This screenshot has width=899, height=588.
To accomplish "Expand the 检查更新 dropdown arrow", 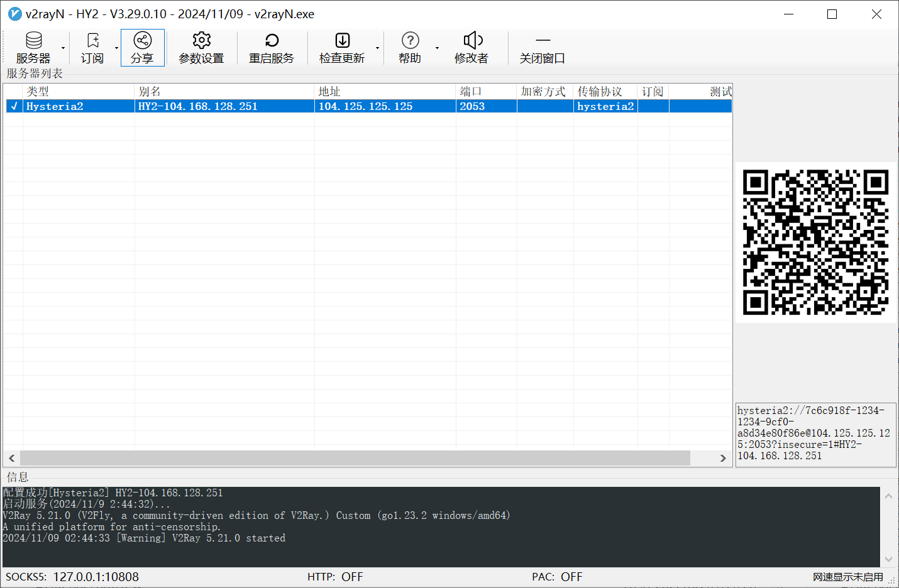I will pos(377,48).
